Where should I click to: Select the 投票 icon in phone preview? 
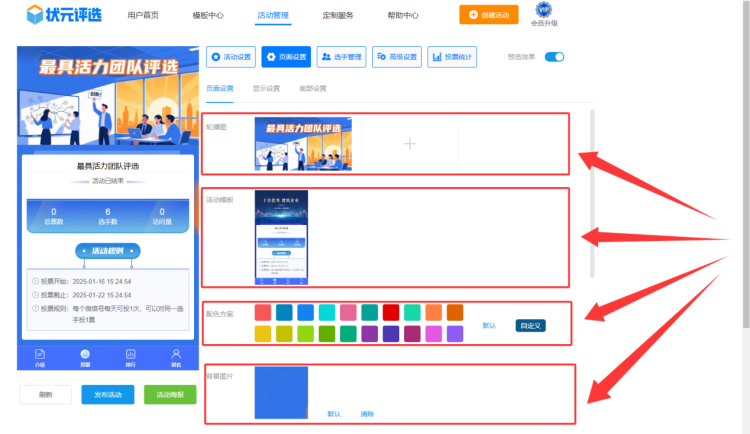(x=85, y=355)
